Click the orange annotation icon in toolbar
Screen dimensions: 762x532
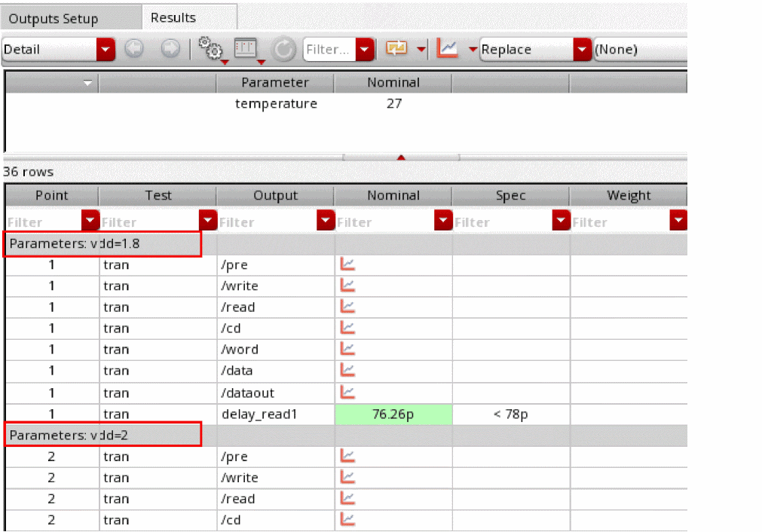(396, 49)
